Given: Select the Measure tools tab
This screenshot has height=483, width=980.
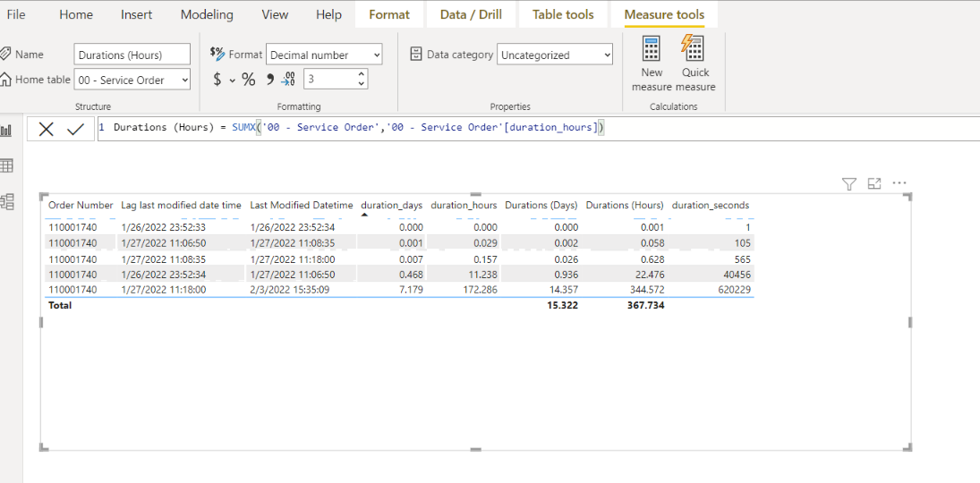Looking at the screenshot, I should tap(664, 14).
